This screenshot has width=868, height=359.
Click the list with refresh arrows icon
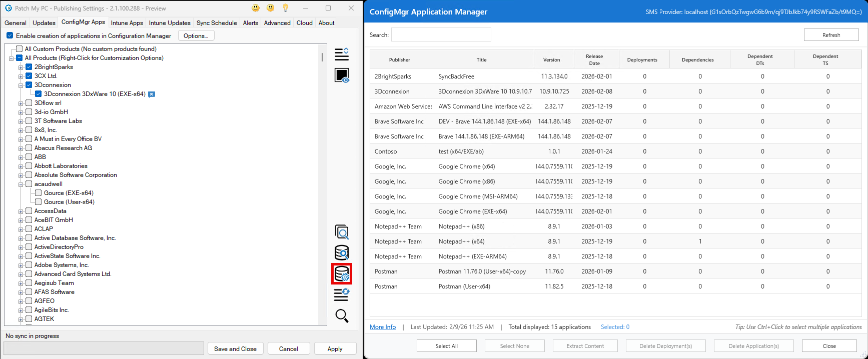coord(342,295)
